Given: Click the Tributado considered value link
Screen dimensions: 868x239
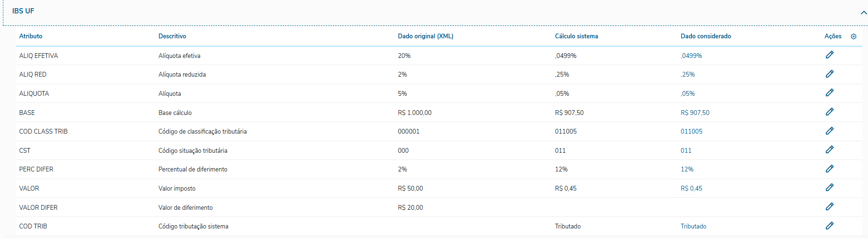Looking at the screenshot, I should pos(693,227).
